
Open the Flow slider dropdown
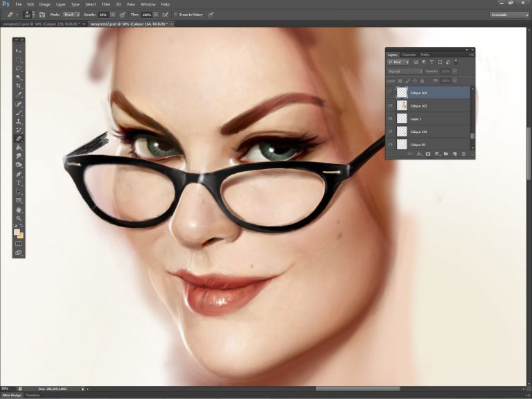[x=156, y=15]
